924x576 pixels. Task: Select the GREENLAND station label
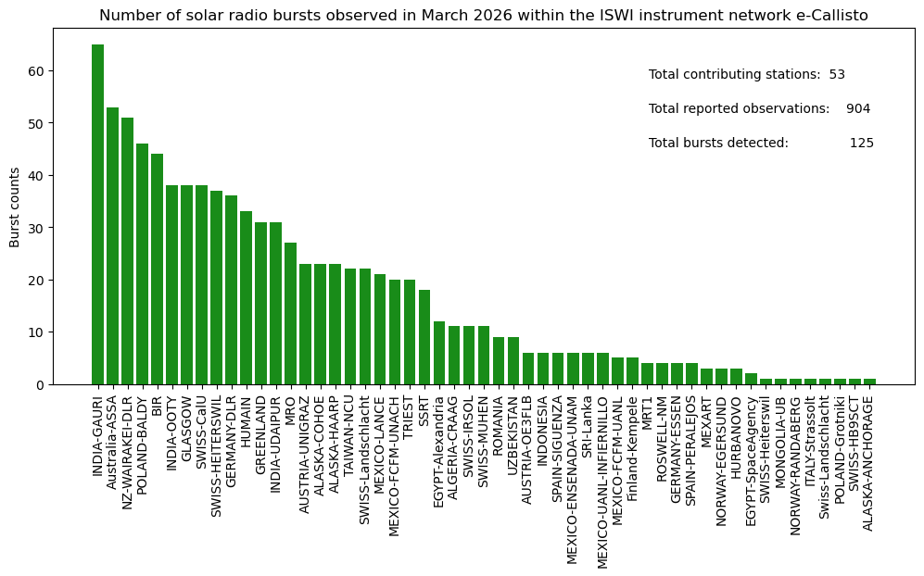point(261,431)
